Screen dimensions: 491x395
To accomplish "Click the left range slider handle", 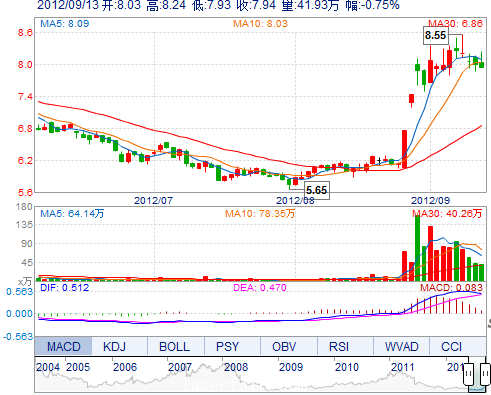I will 468,373.
